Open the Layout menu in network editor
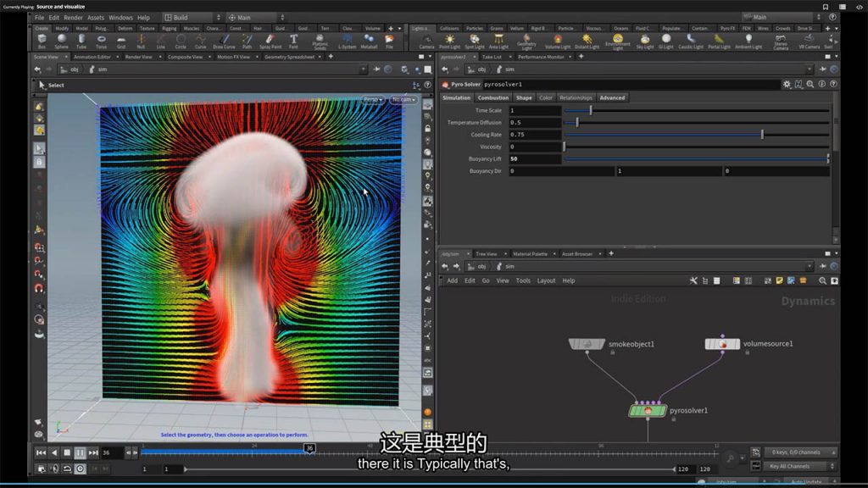The height and width of the screenshot is (488, 868). click(x=546, y=280)
